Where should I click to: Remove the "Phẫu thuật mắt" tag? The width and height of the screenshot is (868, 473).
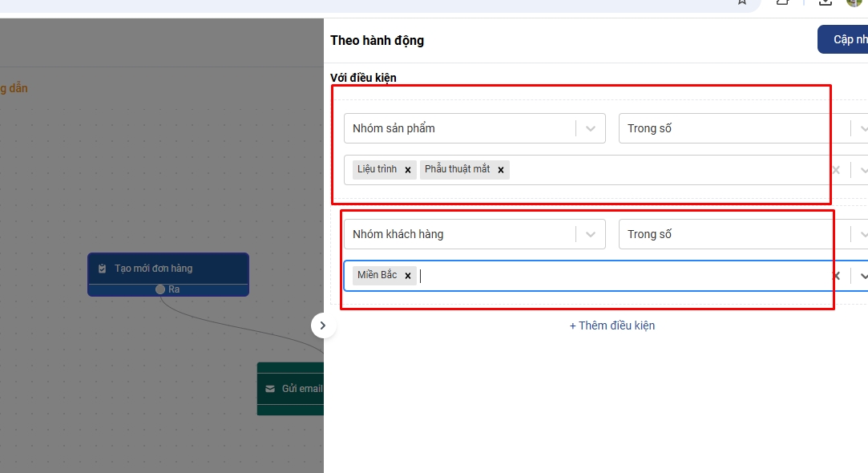(x=501, y=170)
